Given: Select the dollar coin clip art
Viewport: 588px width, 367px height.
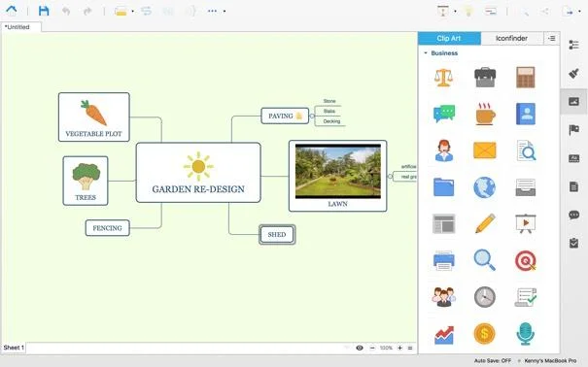Looking at the screenshot, I should [x=485, y=333].
